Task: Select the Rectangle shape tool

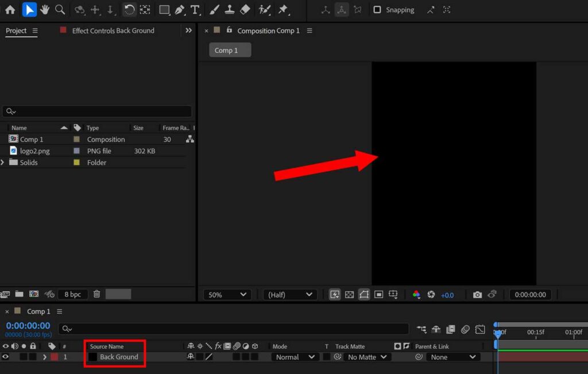Action: tap(164, 10)
